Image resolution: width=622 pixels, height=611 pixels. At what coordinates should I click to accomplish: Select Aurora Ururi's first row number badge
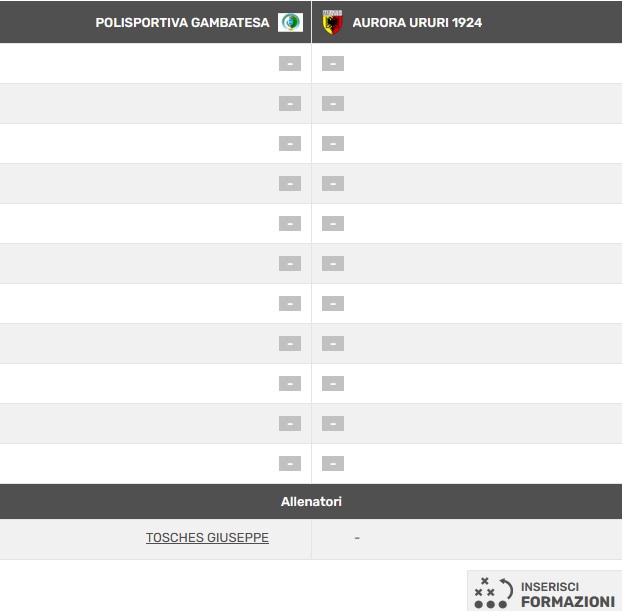click(333, 63)
